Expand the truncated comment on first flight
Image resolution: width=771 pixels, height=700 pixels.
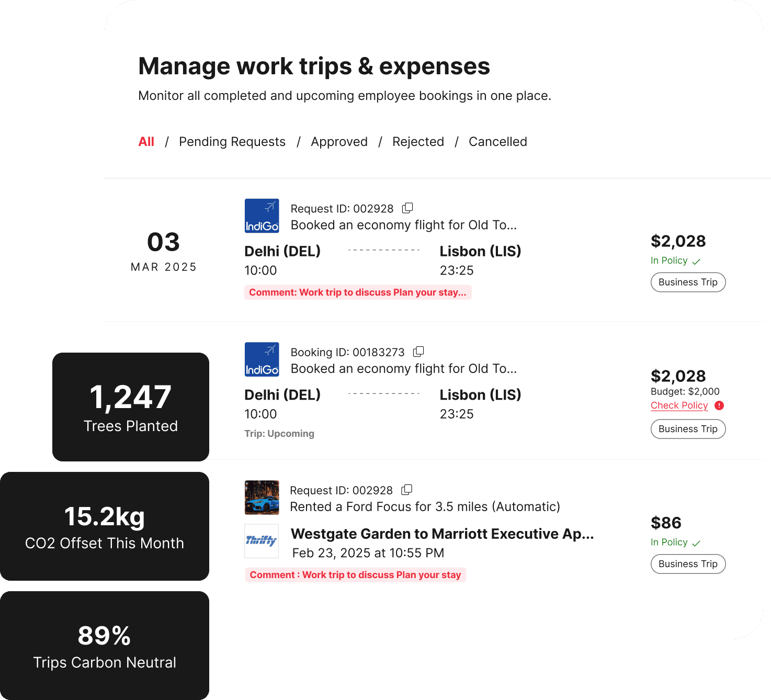coord(358,292)
